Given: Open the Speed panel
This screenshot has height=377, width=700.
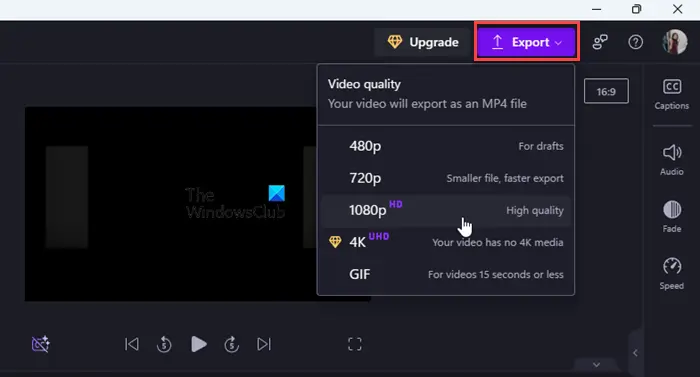Looking at the screenshot, I should pyautogui.click(x=671, y=273).
